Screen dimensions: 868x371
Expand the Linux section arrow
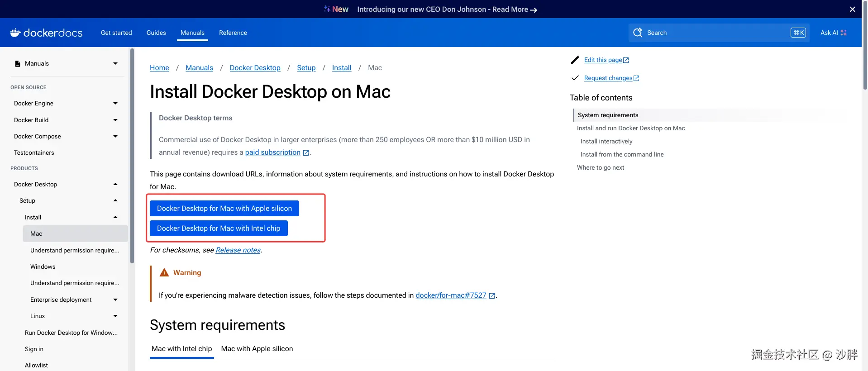115,316
